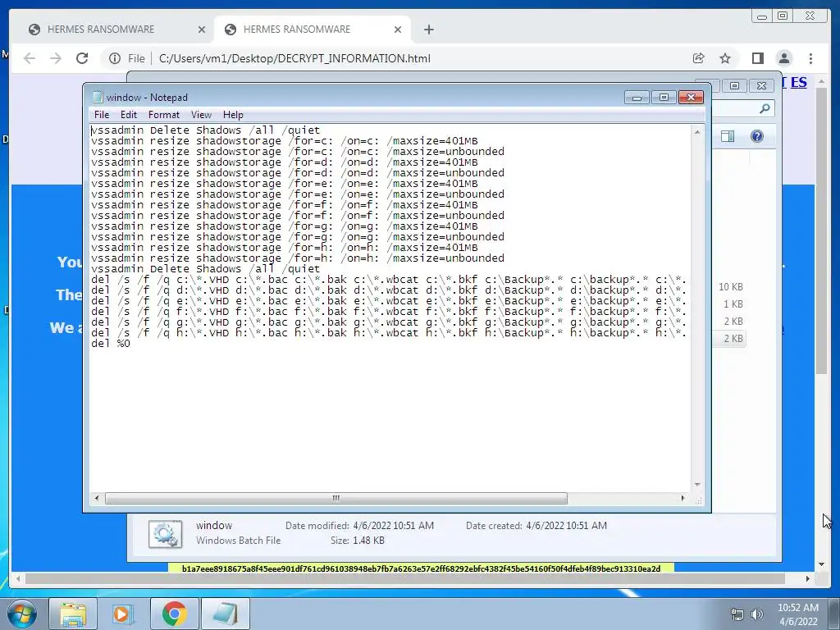
Task: Open Windows Explorer from taskbar
Action: [x=73, y=614]
